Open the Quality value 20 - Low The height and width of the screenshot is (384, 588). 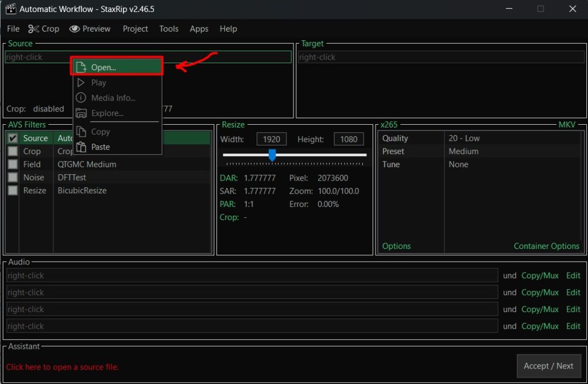click(x=464, y=139)
